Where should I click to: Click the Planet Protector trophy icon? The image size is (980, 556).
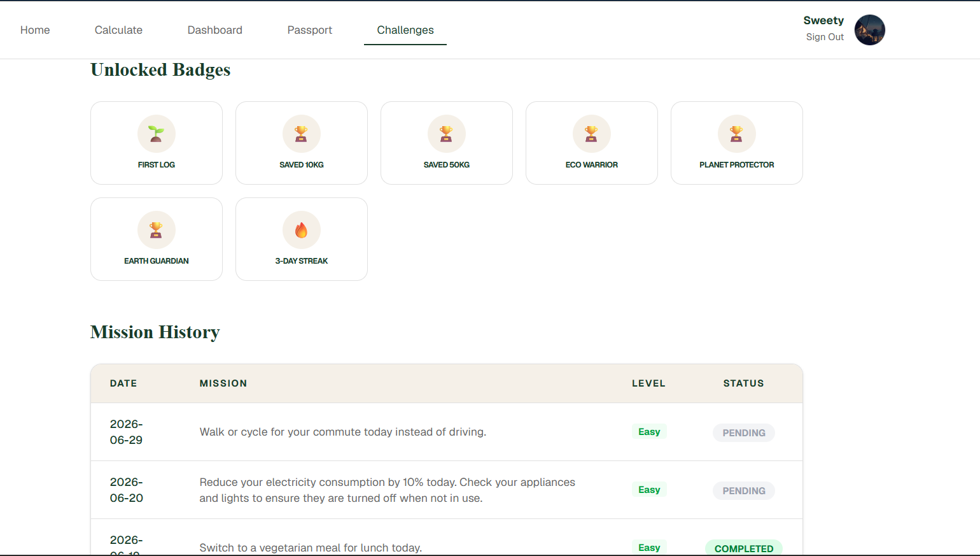coord(737,134)
